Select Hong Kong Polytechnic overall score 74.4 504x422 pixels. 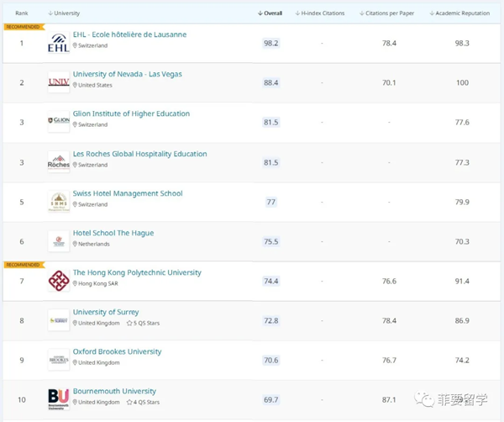pyautogui.click(x=271, y=281)
